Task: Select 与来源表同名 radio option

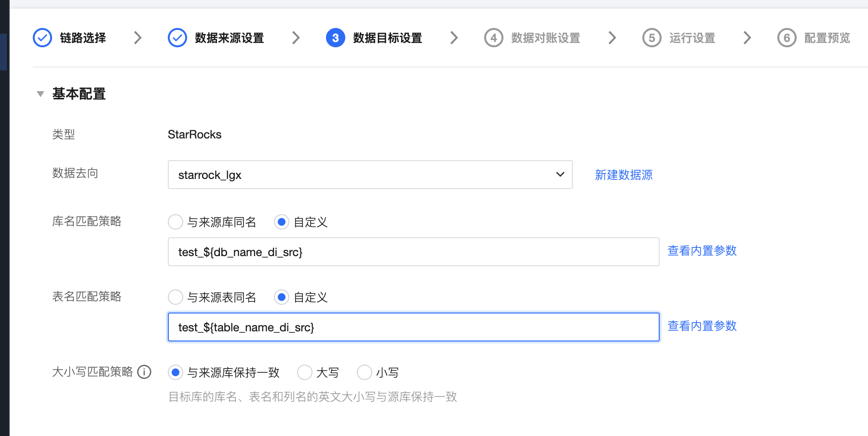Action: coord(176,297)
